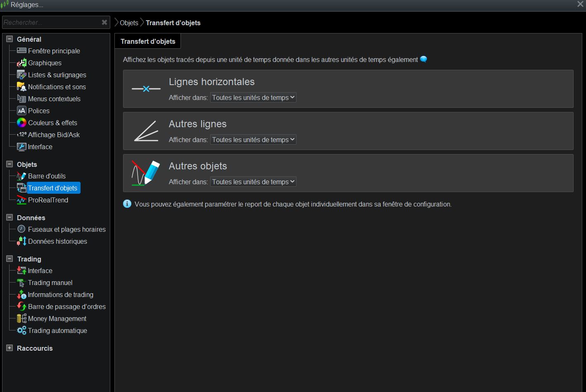Click the blue help bubble icon
586x392 pixels.
tap(423, 59)
